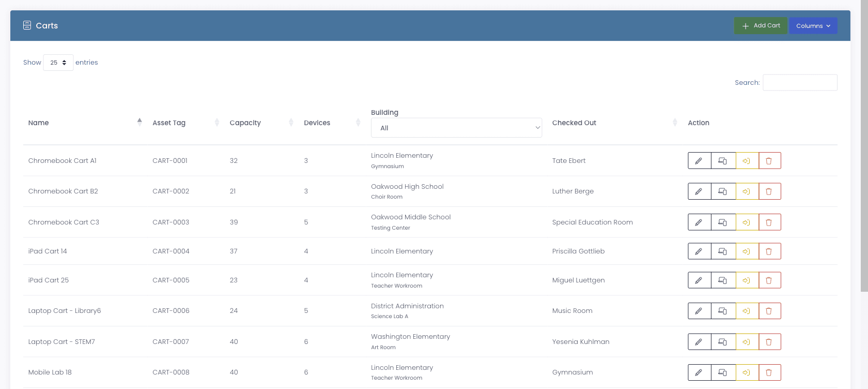Sort table by Devices column

pyautogui.click(x=332, y=123)
